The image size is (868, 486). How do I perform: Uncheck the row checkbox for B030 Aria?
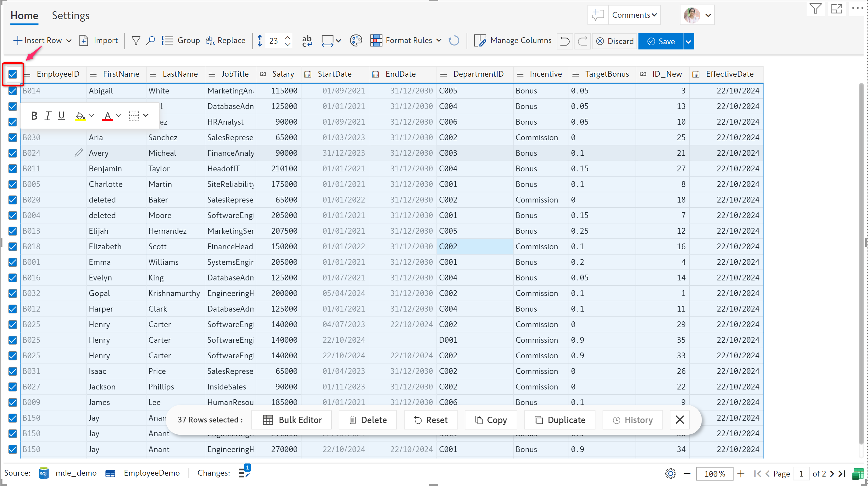coord(13,137)
